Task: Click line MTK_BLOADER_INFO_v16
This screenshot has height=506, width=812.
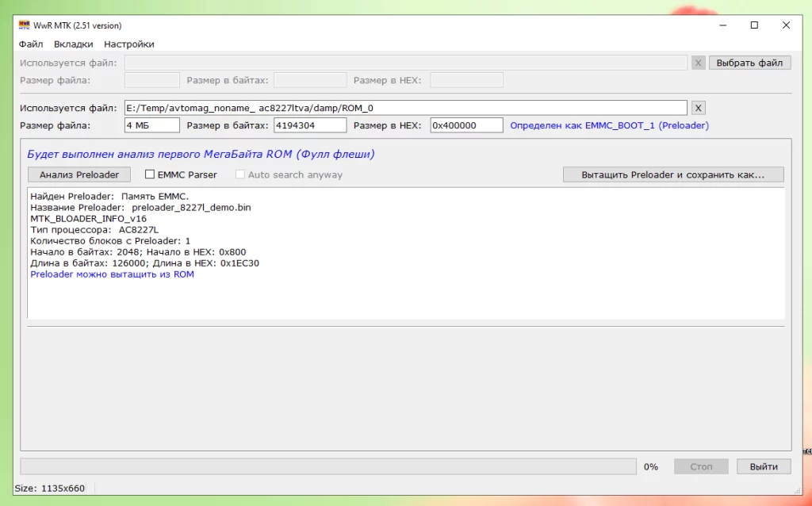Action: 89,219
